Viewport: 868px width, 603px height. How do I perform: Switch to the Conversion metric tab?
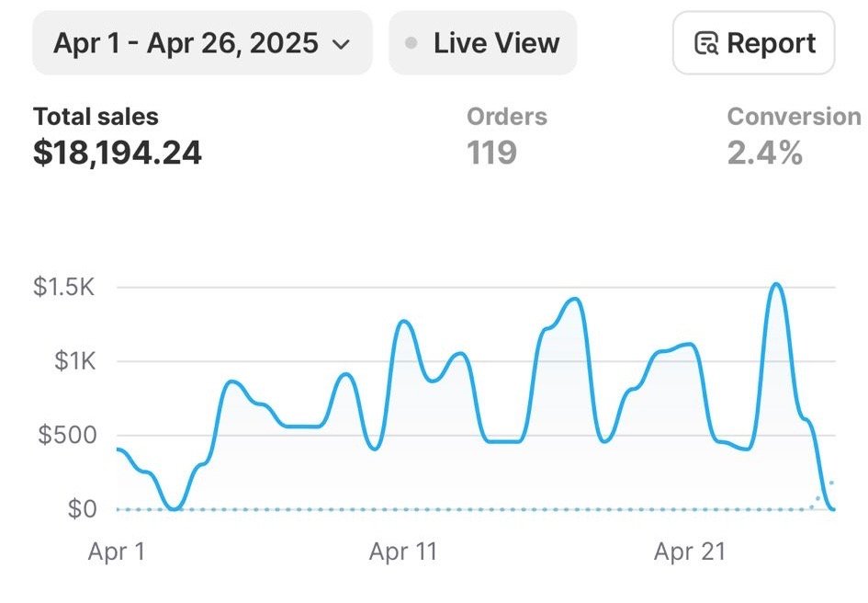[795, 117]
